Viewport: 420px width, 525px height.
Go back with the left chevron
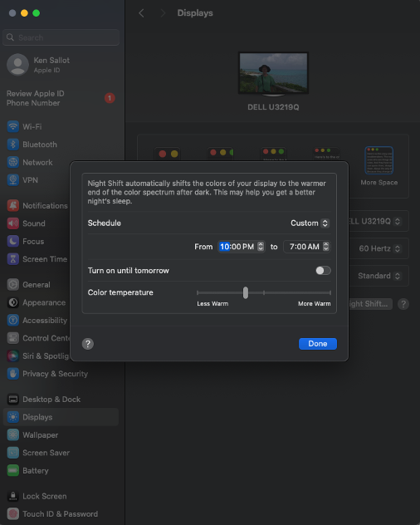click(142, 13)
